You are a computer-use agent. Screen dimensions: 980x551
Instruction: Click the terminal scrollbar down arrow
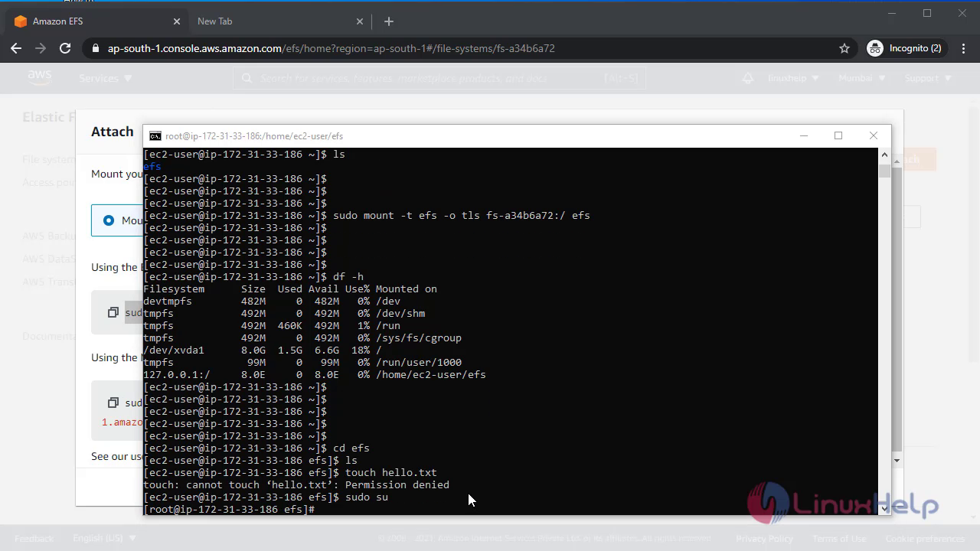pos(884,508)
